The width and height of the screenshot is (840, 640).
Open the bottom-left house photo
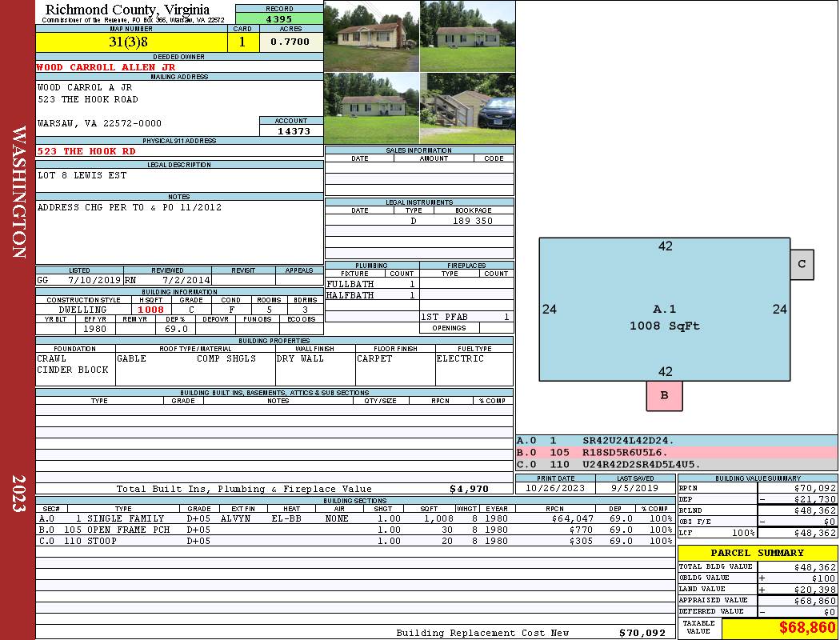[371, 108]
